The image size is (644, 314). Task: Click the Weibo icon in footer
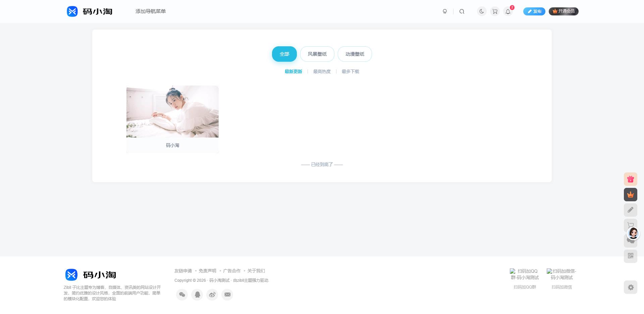click(212, 295)
